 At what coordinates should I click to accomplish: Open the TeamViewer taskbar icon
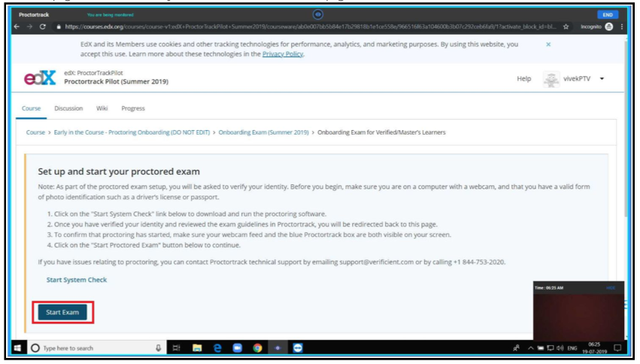tap(298, 348)
